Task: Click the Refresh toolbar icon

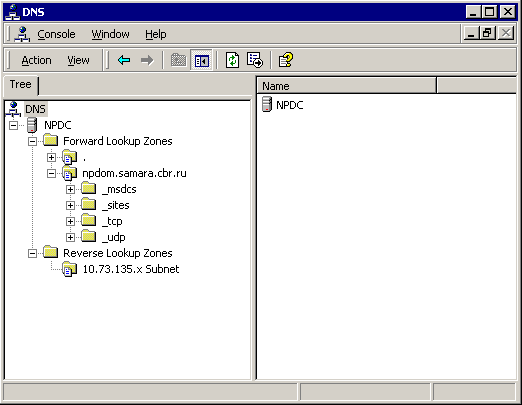Action: click(x=232, y=60)
